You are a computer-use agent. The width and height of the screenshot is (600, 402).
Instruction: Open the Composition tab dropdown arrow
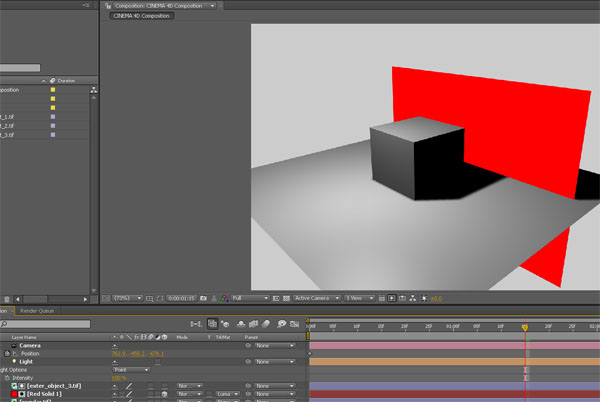[212, 6]
